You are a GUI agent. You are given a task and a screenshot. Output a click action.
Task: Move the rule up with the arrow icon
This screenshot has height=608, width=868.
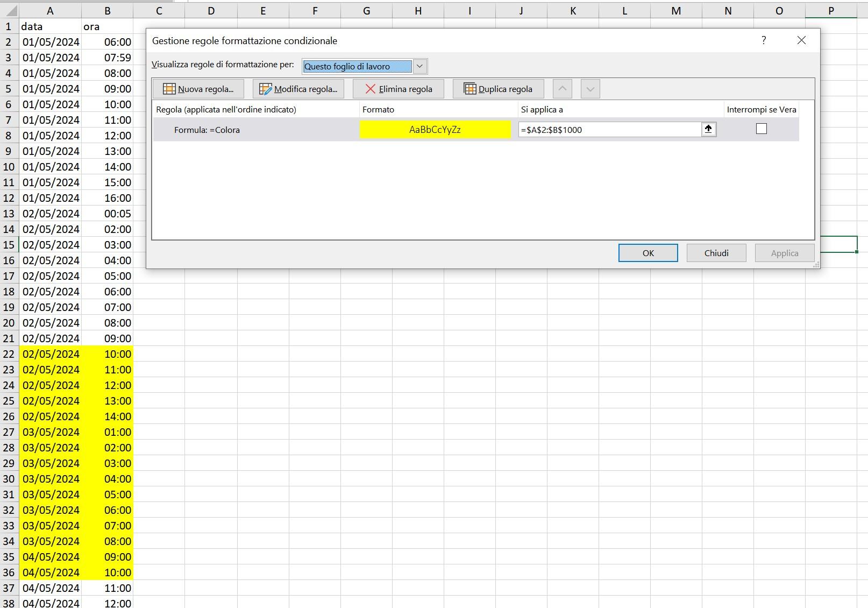[563, 89]
